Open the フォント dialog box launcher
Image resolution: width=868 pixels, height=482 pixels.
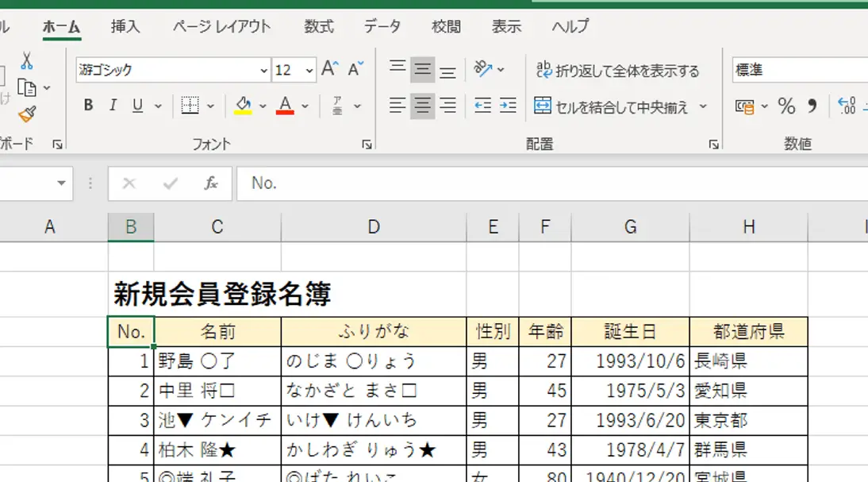coord(367,144)
